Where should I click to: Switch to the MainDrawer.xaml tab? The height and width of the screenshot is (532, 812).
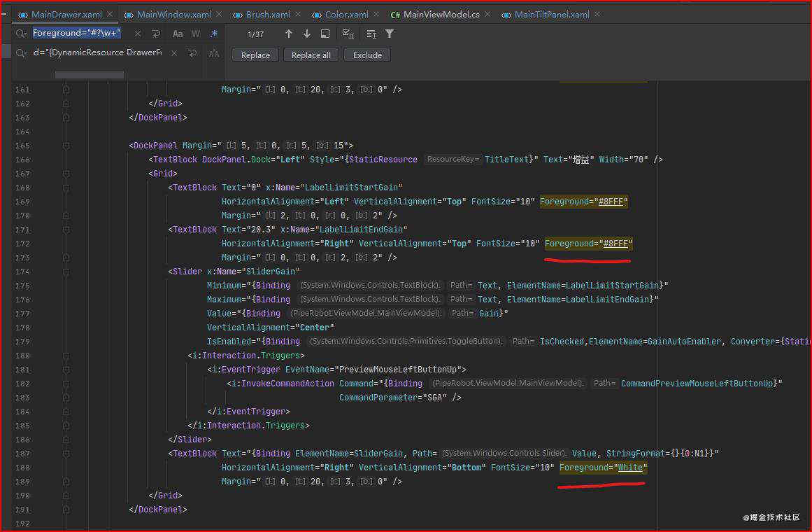coord(65,15)
